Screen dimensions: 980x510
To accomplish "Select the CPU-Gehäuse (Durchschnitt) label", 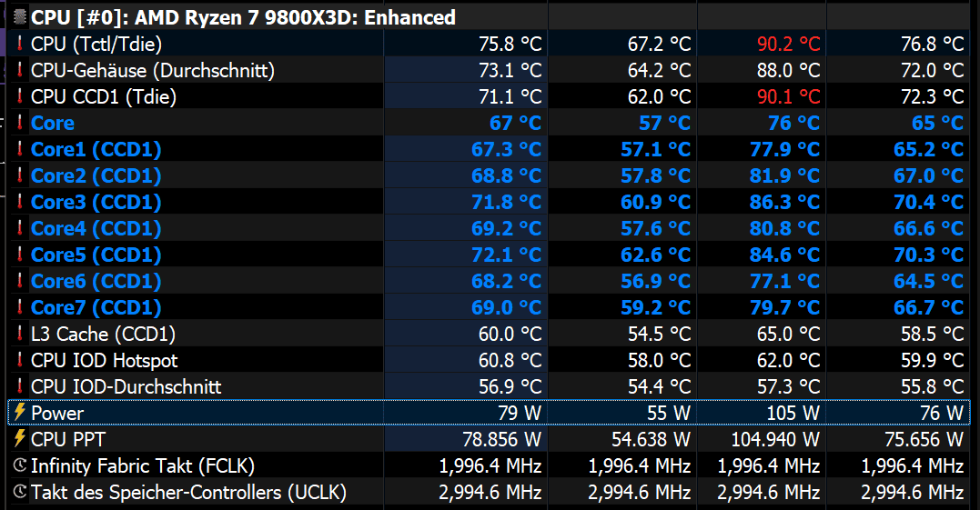I will 153,70.
